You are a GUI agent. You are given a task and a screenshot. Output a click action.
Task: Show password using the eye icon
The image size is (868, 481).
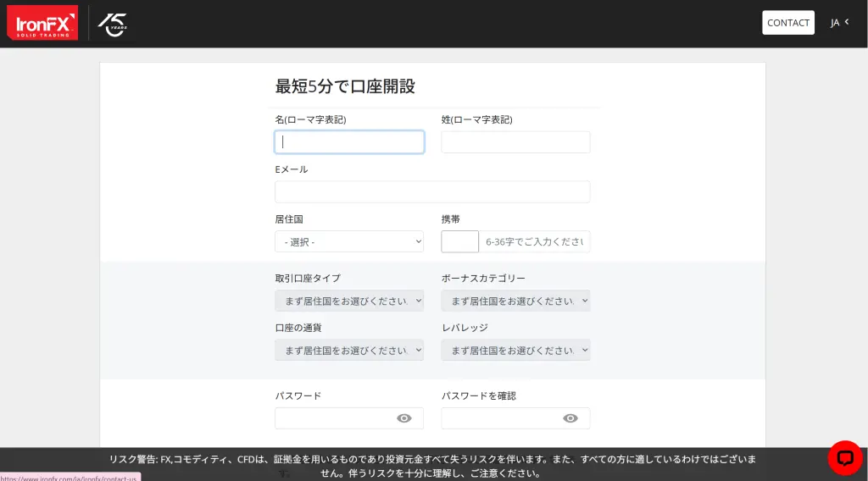click(404, 418)
